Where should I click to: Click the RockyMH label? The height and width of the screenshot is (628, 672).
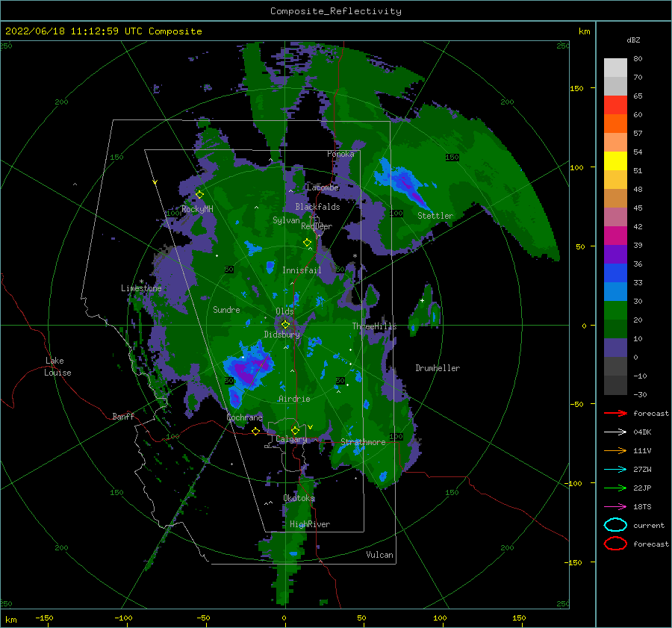[x=197, y=209]
